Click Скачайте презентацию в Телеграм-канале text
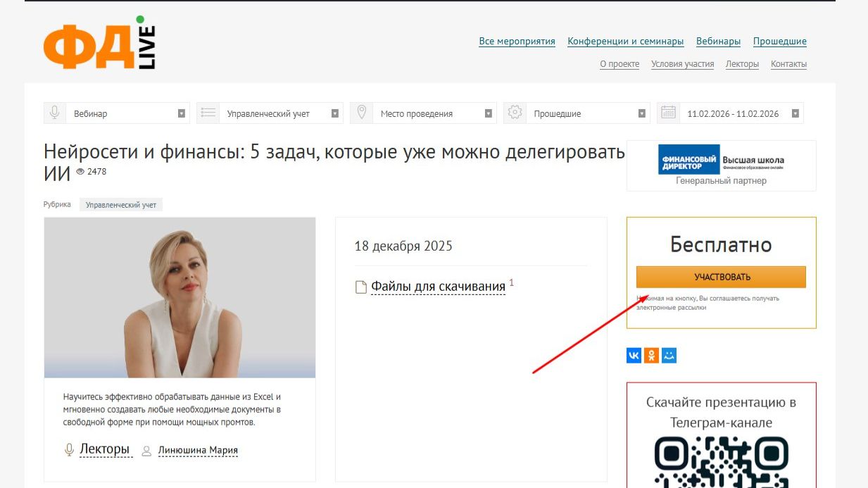The height and width of the screenshot is (488, 868). tap(722, 413)
